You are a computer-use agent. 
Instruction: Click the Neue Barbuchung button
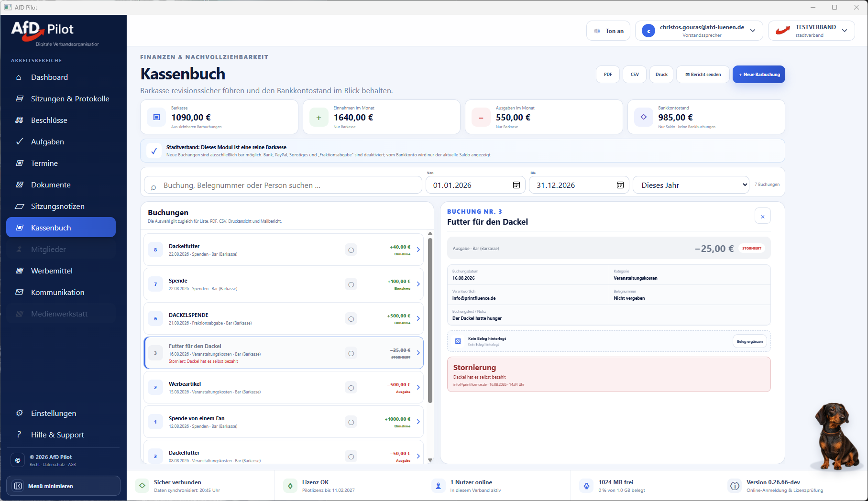pos(758,74)
